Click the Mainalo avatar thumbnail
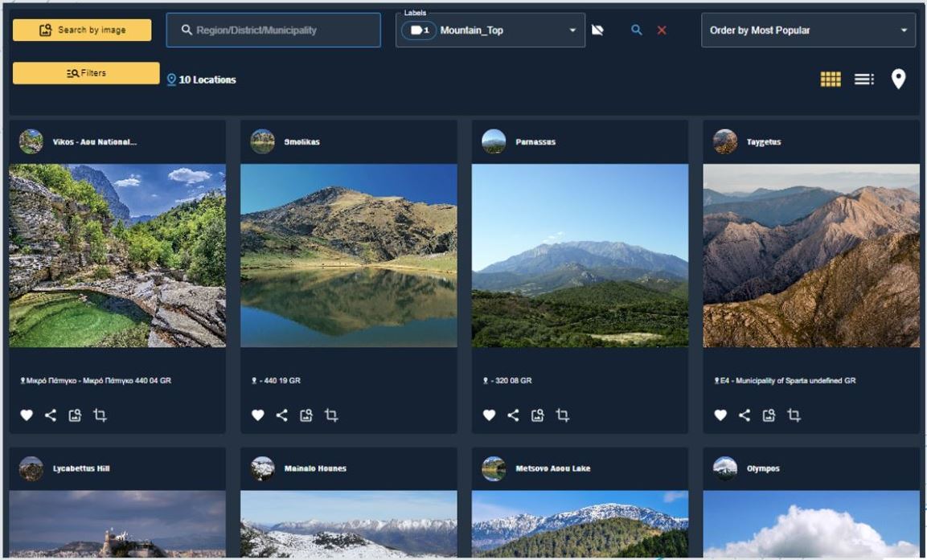927x560 pixels. point(262,468)
